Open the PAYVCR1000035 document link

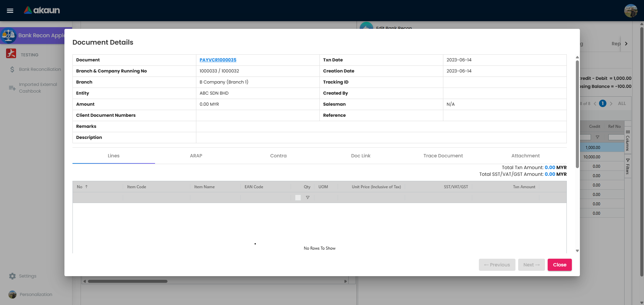218,60
